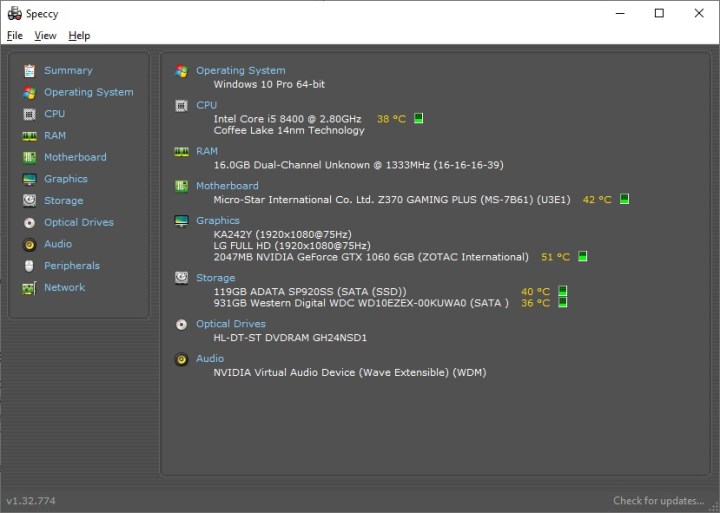
Task: Click the Optical Drives disc icon in sidebar
Action: (29, 223)
